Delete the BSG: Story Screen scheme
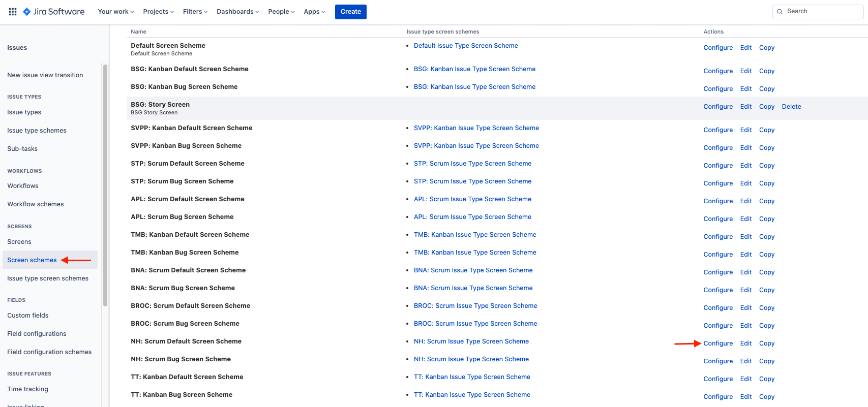Screen dimensions: 868x407 click(x=791, y=107)
